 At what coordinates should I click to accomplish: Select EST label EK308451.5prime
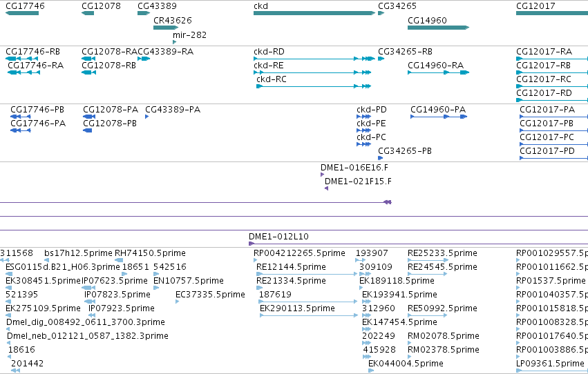pos(43,281)
